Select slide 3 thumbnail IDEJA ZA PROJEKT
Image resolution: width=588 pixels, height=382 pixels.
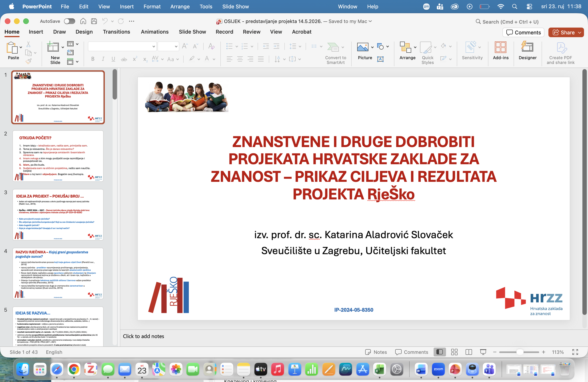(x=58, y=215)
